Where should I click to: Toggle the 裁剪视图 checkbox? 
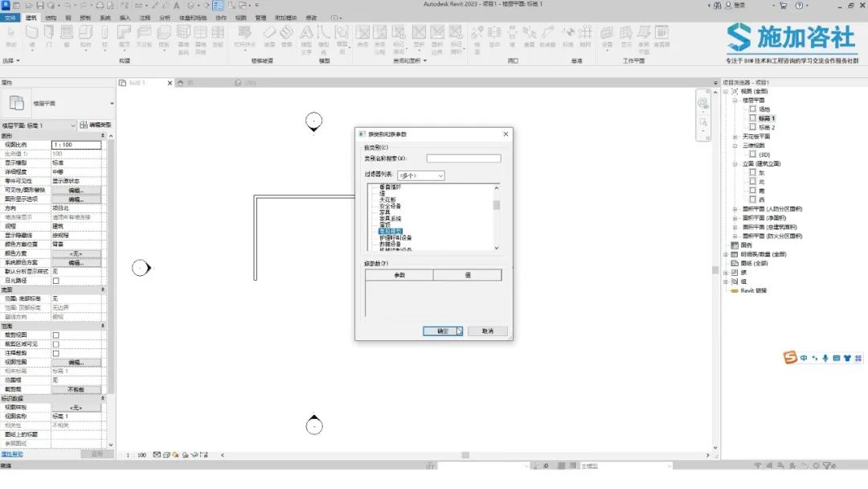56,335
